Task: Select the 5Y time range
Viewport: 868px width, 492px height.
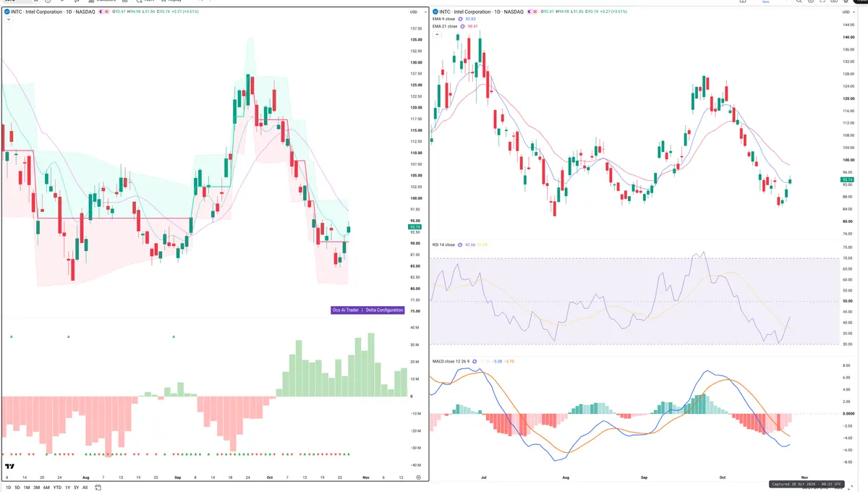Action: [77, 488]
